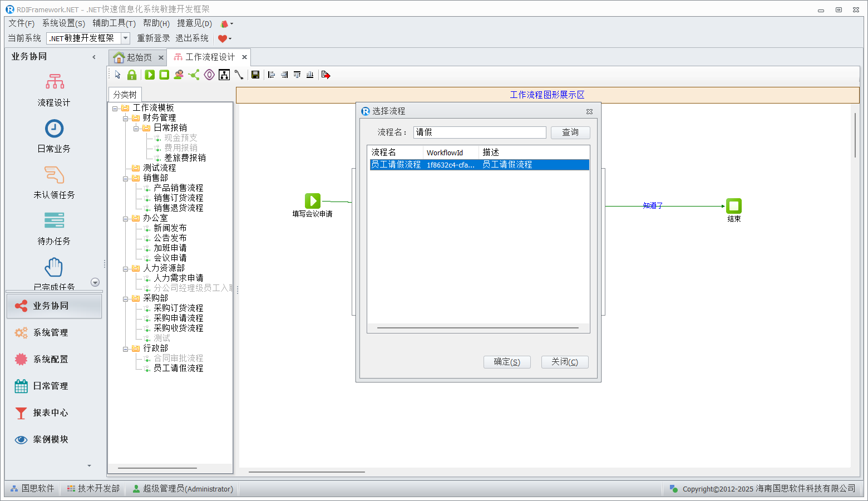Select 差旅费报销 in the classification tree
This screenshot has width=868, height=501.
(x=185, y=158)
